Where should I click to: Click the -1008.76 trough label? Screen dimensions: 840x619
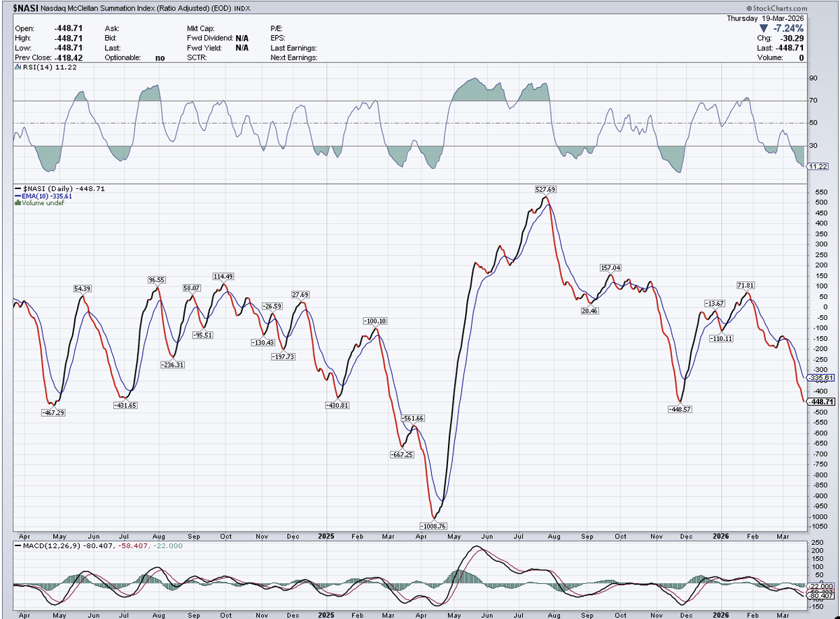click(433, 525)
